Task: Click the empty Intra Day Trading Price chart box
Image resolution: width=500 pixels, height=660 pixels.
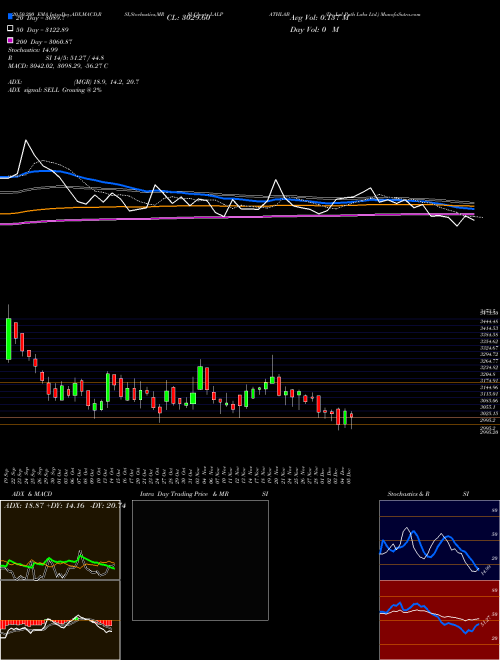Action: click(x=200, y=560)
